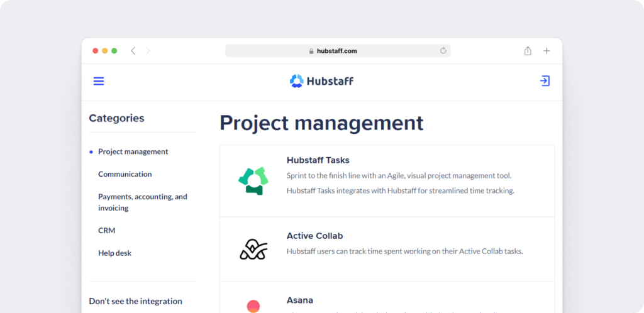Click the Asana logo

253,307
